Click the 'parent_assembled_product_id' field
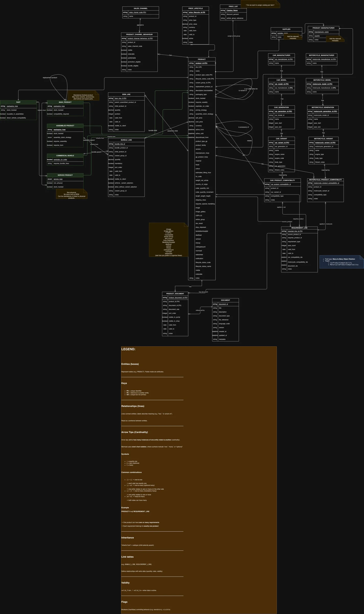 (126, 102)
